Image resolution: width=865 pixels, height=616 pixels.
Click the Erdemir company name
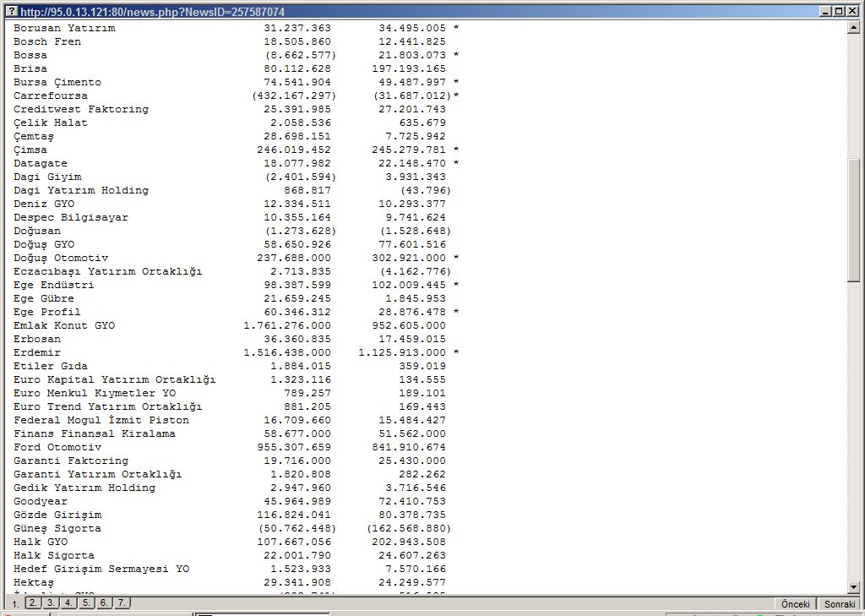[x=37, y=352]
